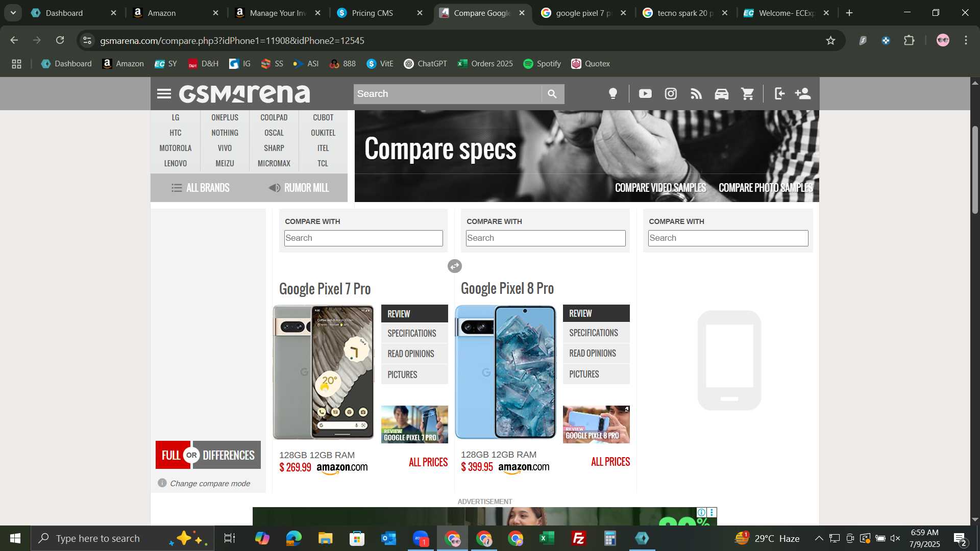The width and height of the screenshot is (980, 551).
Task: Open the Chrome profile avatar
Action: (x=943, y=40)
